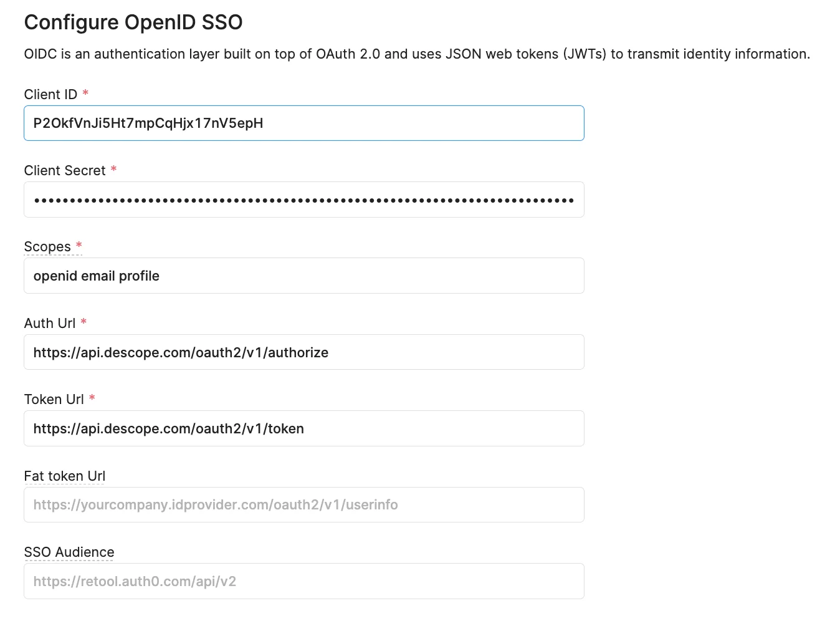The image size is (840, 626).
Task: Click the Configure OpenID SSO heading
Action: click(x=133, y=22)
